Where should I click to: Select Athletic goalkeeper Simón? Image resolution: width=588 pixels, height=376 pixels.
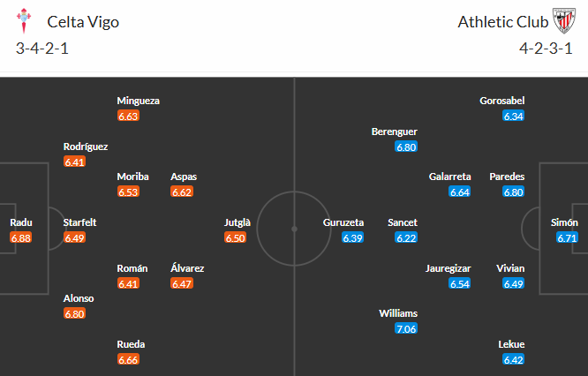[567, 223]
